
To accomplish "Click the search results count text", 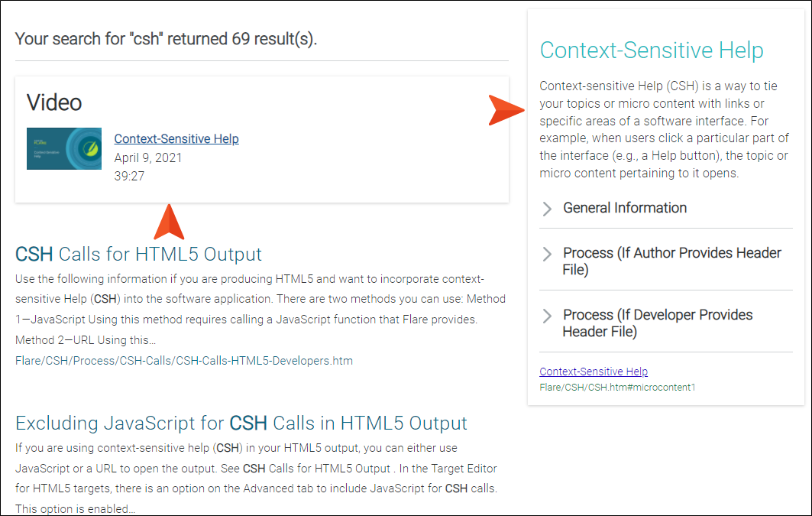I will coord(166,39).
